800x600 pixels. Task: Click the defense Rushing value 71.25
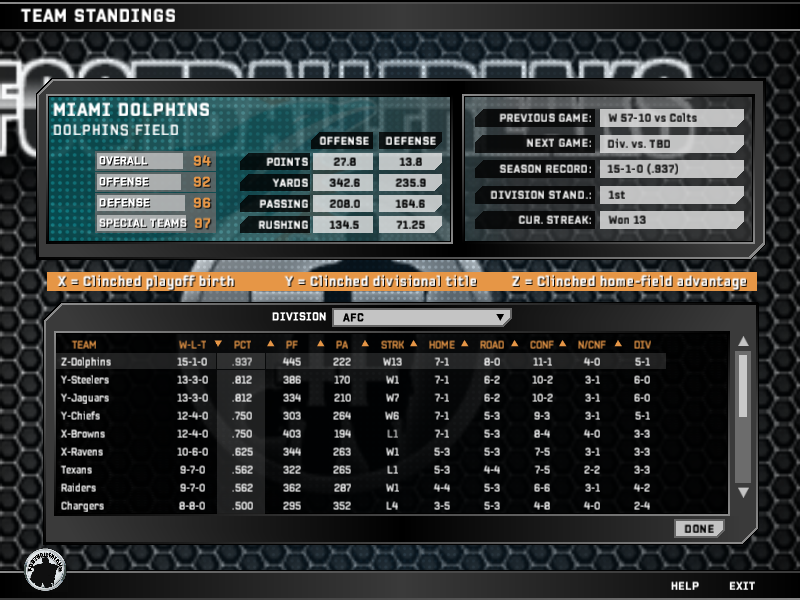(410, 224)
